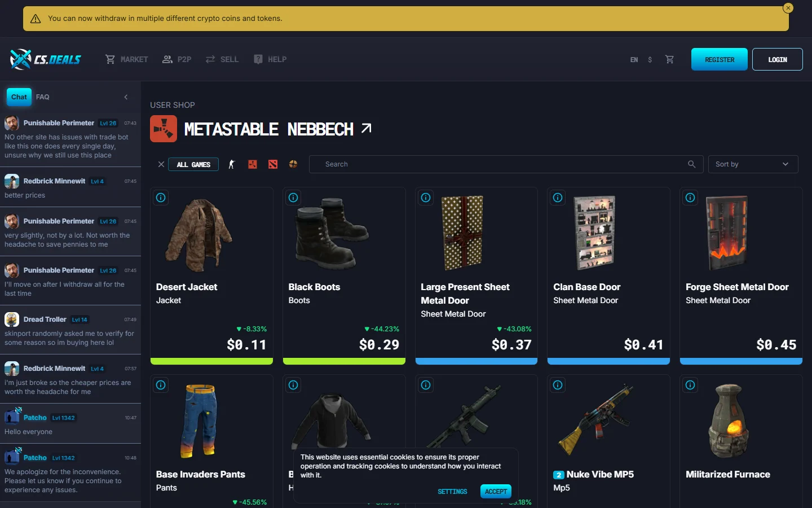812x508 pixels.
Task: Change language via EN selector
Action: coord(634,59)
